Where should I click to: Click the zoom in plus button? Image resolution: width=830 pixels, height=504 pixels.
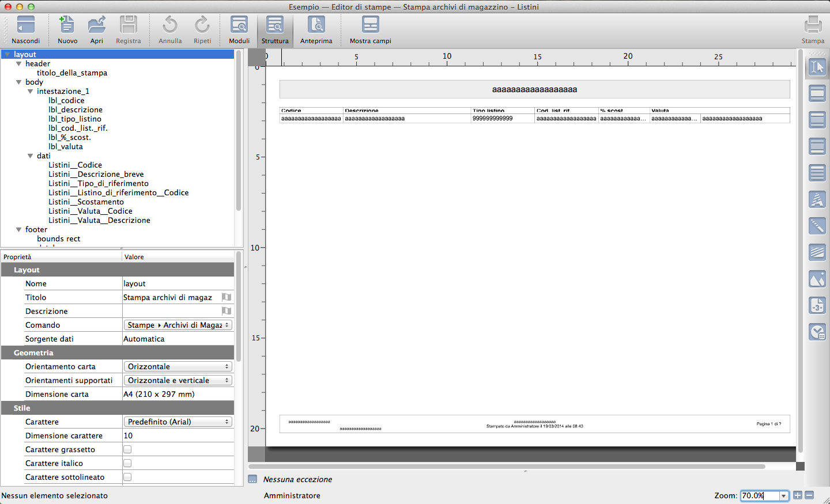click(798, 495)
